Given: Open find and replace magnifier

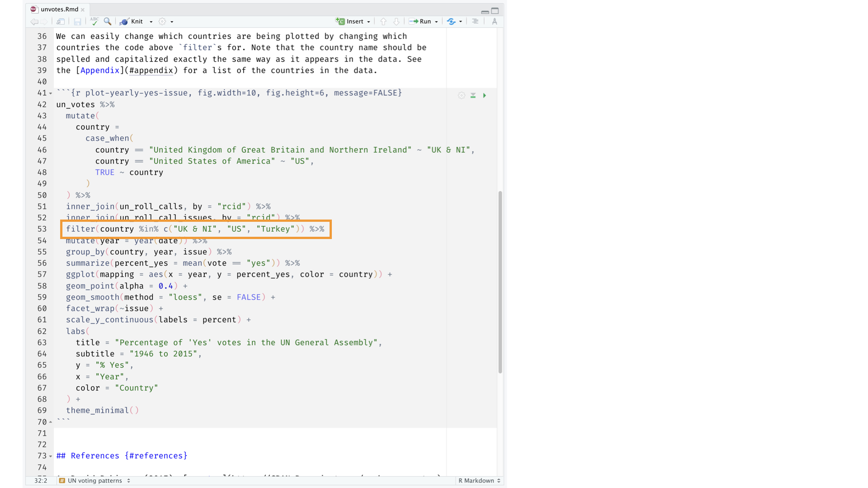Looking at the screenshot, I should (108, 21).
